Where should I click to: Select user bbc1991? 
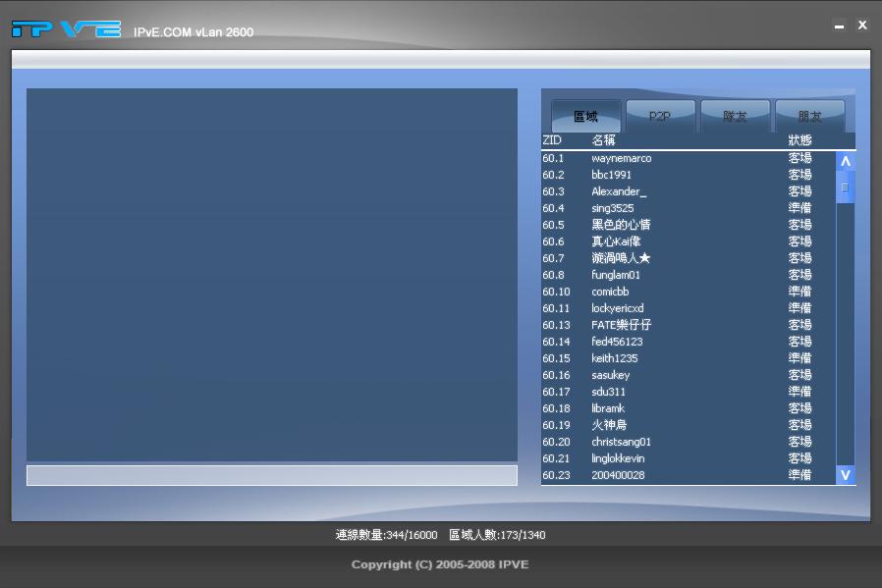click(x=688, y=175)
